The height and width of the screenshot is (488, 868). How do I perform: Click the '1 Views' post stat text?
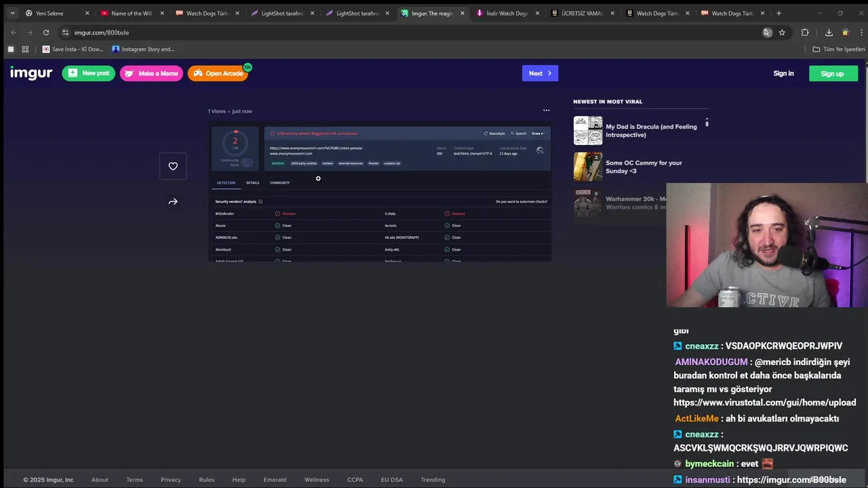point(217,111)
